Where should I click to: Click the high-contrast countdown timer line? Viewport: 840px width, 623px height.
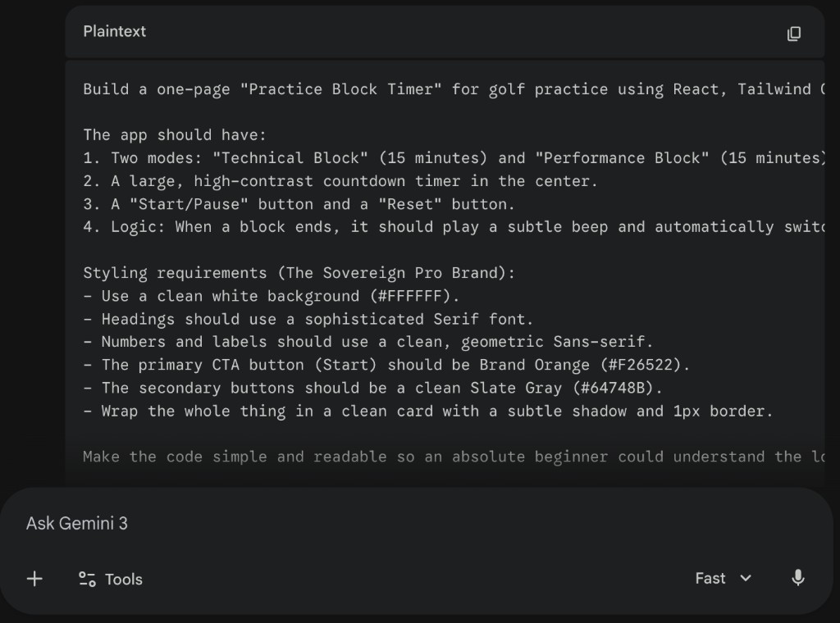click(x=340, y=181)
